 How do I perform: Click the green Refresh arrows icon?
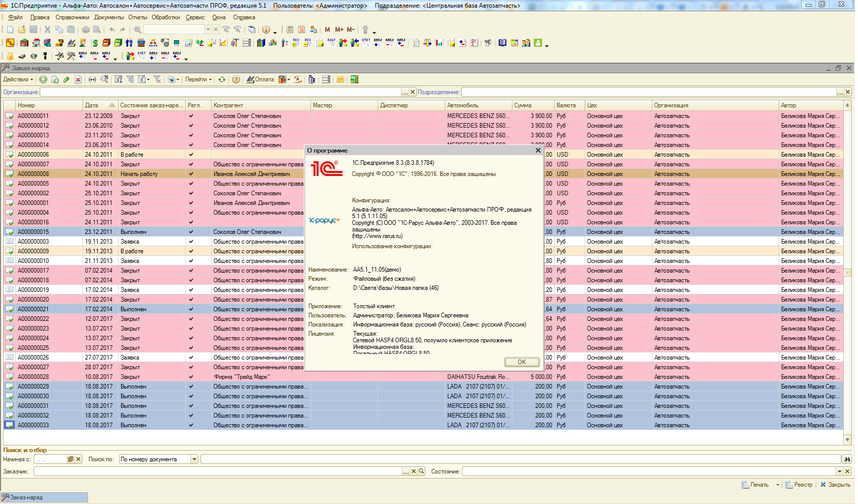click(x=222, y=79)
